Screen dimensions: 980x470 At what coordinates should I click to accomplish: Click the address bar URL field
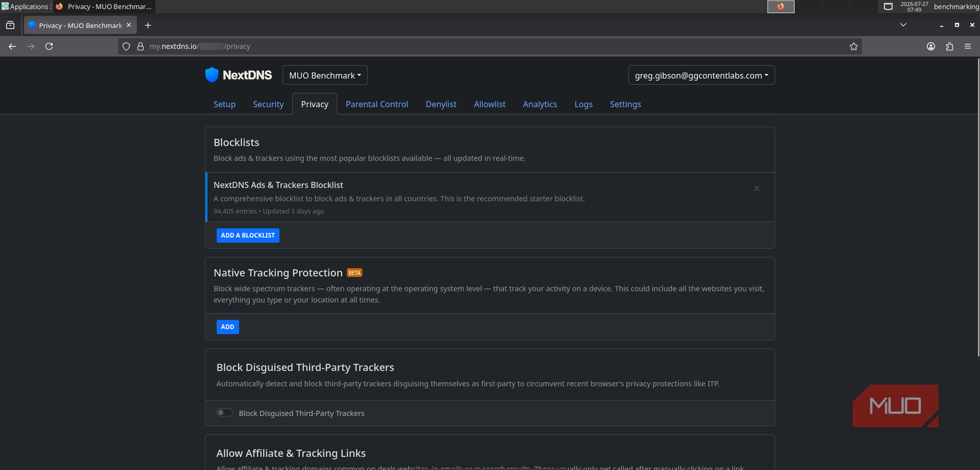[490, 46]
